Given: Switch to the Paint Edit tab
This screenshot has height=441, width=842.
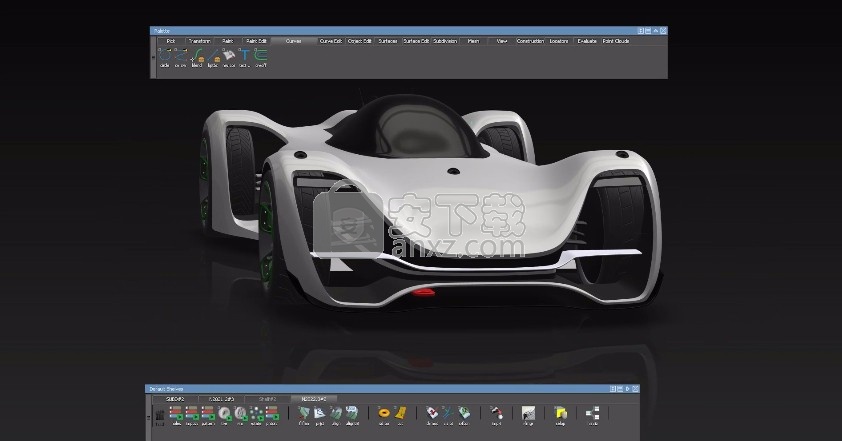Looking at the screenshot, I should click(x=256, y=41).
